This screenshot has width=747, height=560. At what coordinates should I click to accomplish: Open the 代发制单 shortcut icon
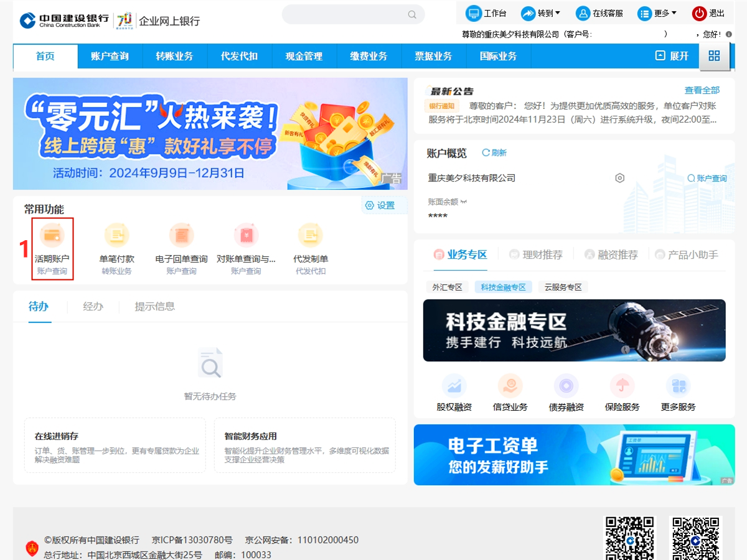coord(311,235)
